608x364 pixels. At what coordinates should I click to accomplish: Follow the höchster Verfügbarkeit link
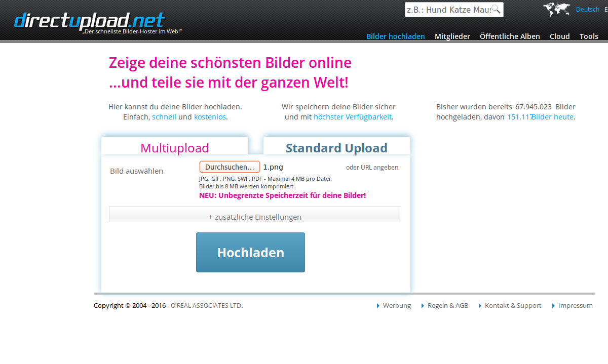coord(353,117)
